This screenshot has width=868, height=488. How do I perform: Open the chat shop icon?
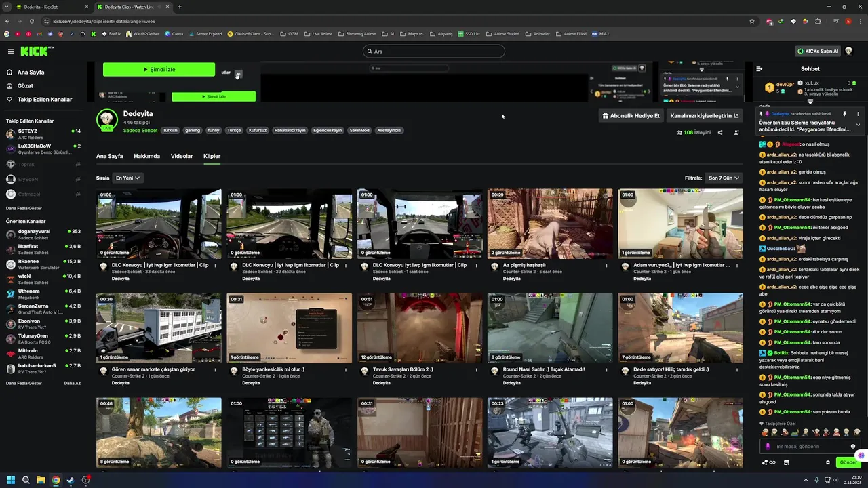pos(786,462)
